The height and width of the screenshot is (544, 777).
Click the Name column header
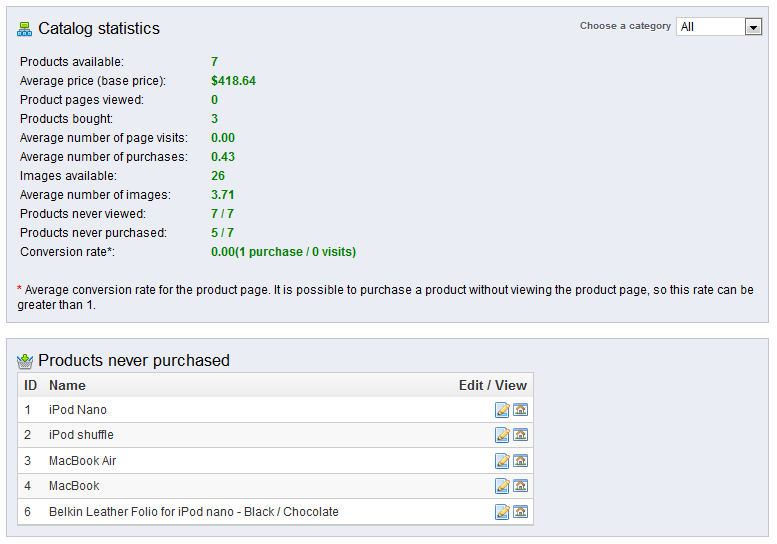[67, 385]
